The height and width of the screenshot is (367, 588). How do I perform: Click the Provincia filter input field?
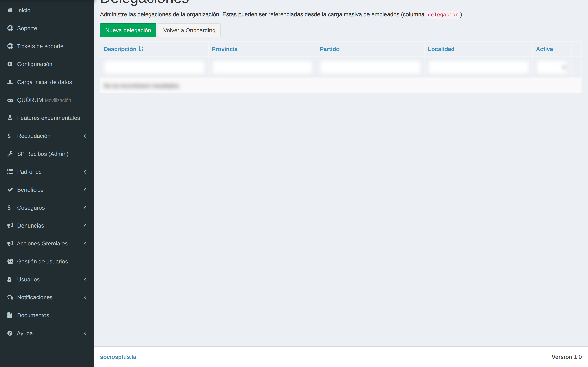(x=262, y=67)
